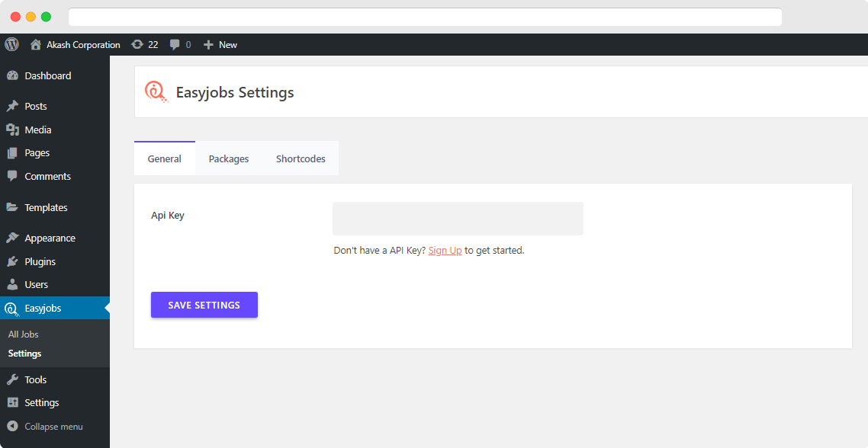
Task: Open the Dashboard gauge icon
Action: point(12,75)
